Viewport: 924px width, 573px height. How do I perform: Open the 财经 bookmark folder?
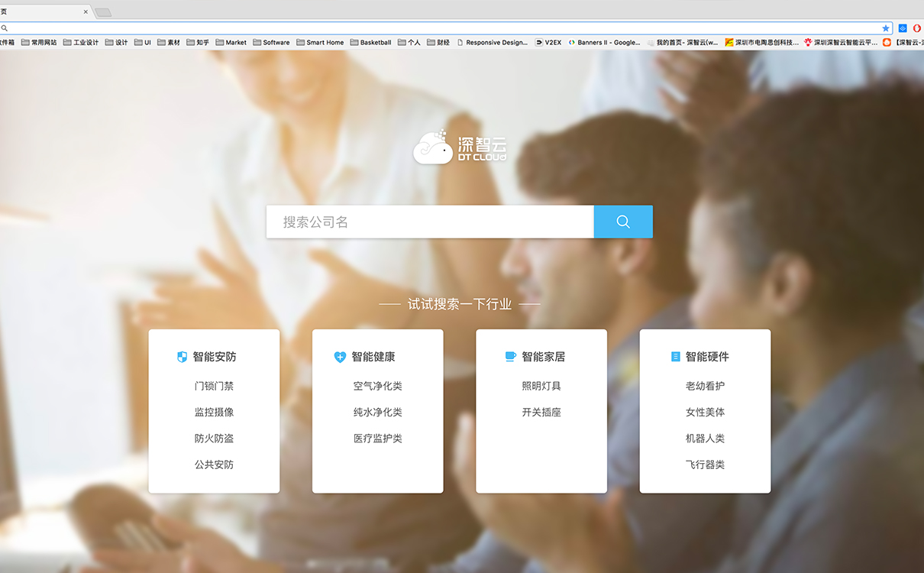(x=438, y=43)
